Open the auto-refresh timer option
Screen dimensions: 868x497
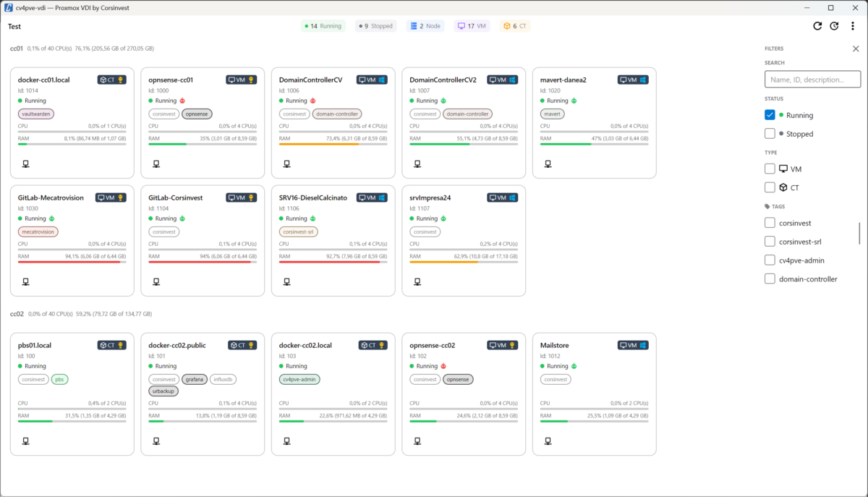(834, 26)
